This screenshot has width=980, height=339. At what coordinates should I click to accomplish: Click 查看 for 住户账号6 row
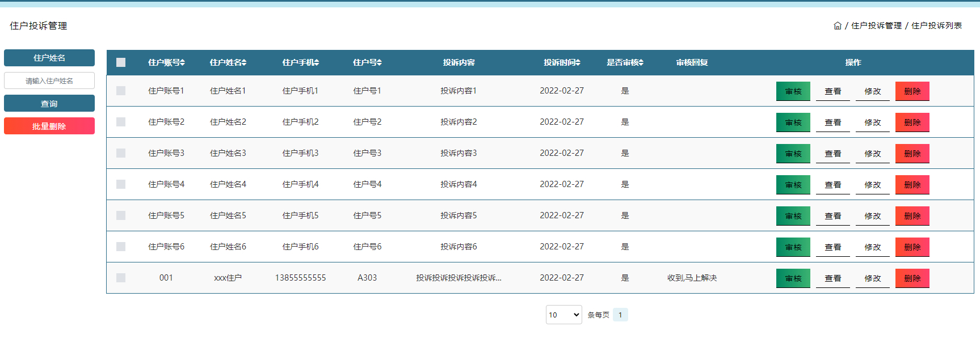coord(833,247)
